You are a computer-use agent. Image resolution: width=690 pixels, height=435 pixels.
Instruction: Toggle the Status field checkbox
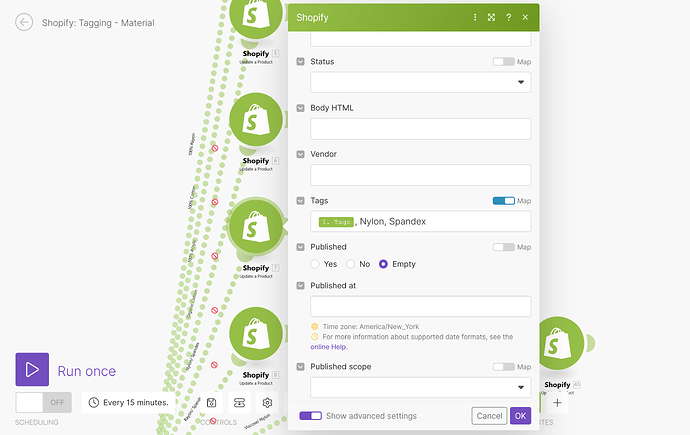click(x=301, y=62)
